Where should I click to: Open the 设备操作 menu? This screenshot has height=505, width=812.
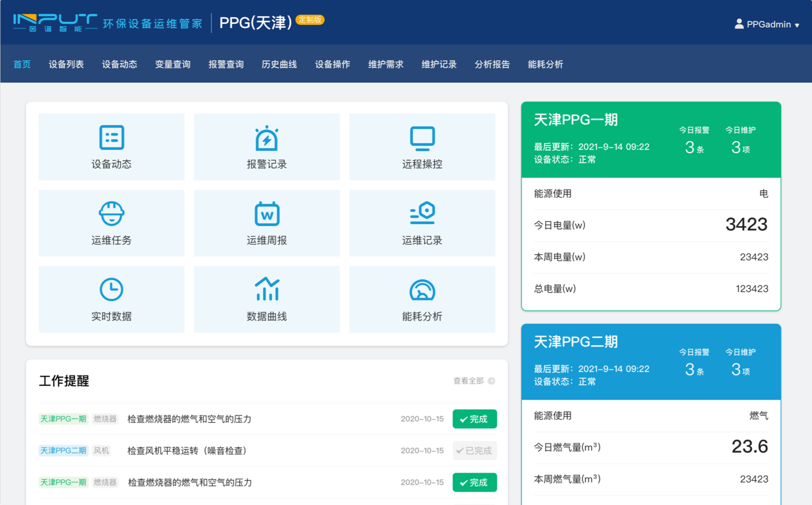[x=332, y=64]
